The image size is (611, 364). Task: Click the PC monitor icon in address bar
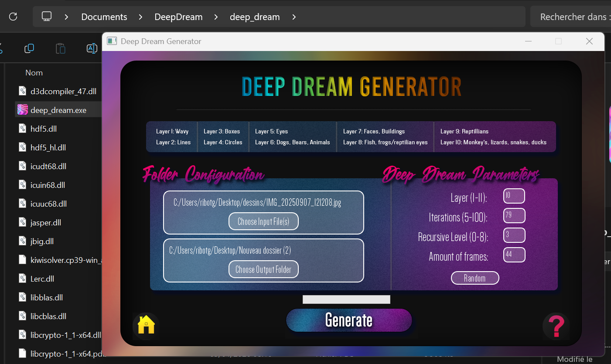tap(47, 17)
